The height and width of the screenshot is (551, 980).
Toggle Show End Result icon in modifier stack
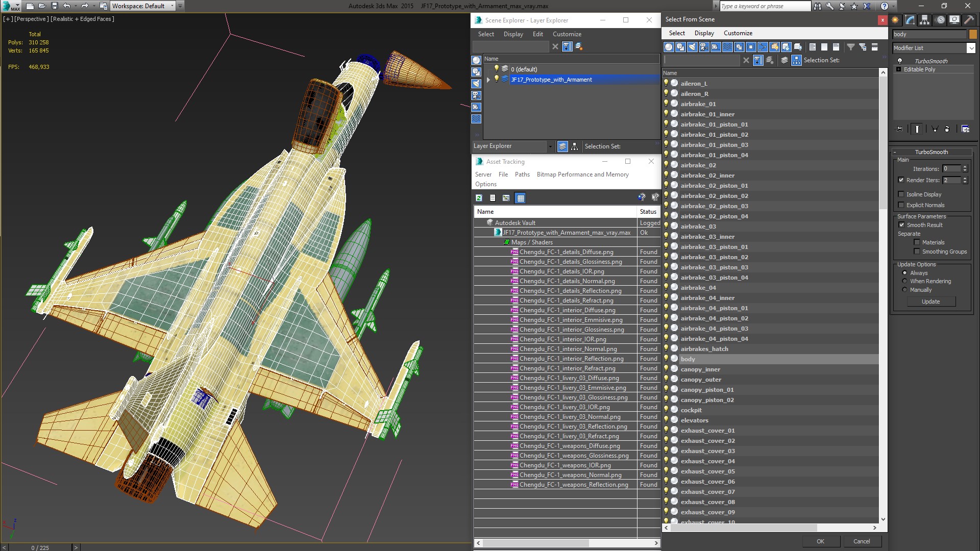click(917, 129)
